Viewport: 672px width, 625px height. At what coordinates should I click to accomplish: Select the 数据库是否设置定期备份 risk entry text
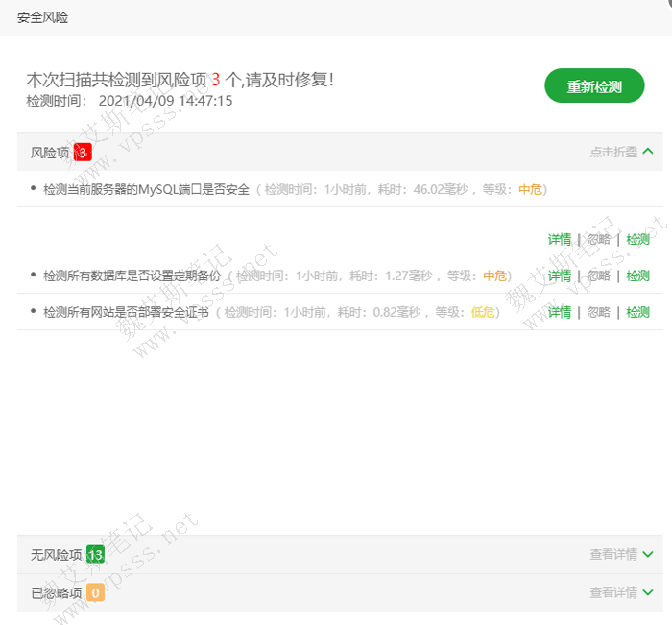pyautogui.click(x=132, y=276)
